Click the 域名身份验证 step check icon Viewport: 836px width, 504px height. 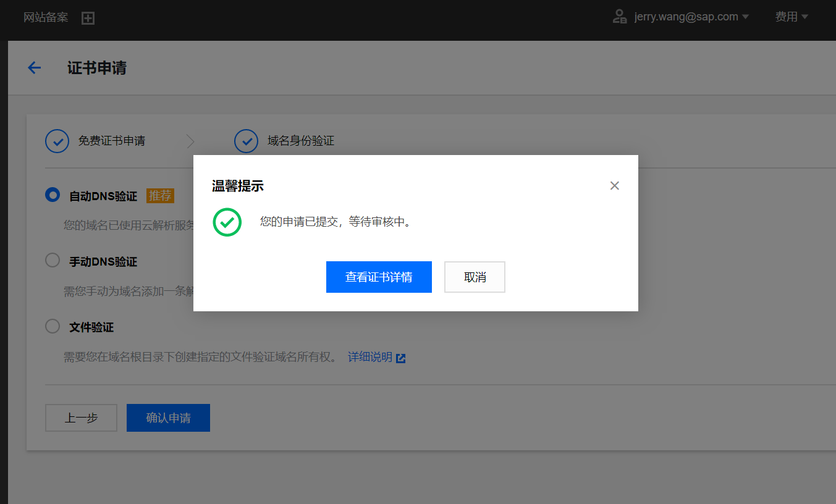click(246, 141)
